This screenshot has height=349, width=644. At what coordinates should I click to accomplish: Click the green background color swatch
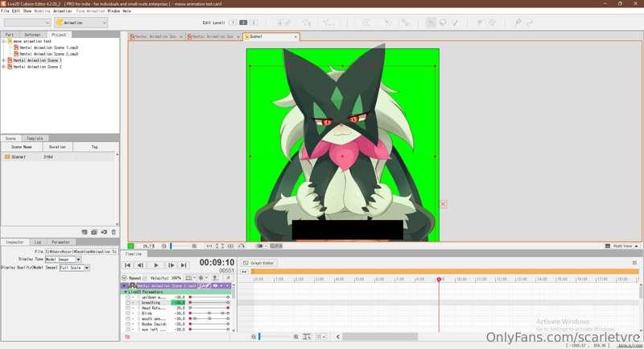click(x=131, y=246)
